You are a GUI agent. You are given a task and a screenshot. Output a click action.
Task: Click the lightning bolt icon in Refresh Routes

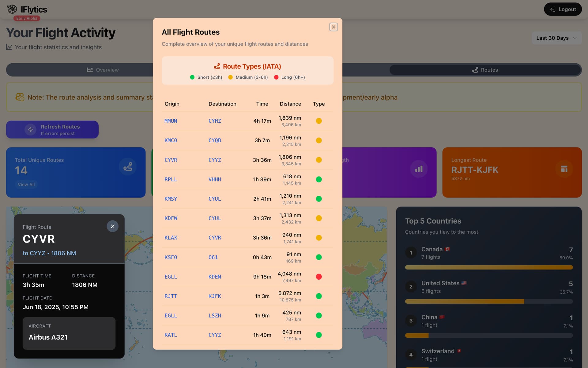(30, 130)
